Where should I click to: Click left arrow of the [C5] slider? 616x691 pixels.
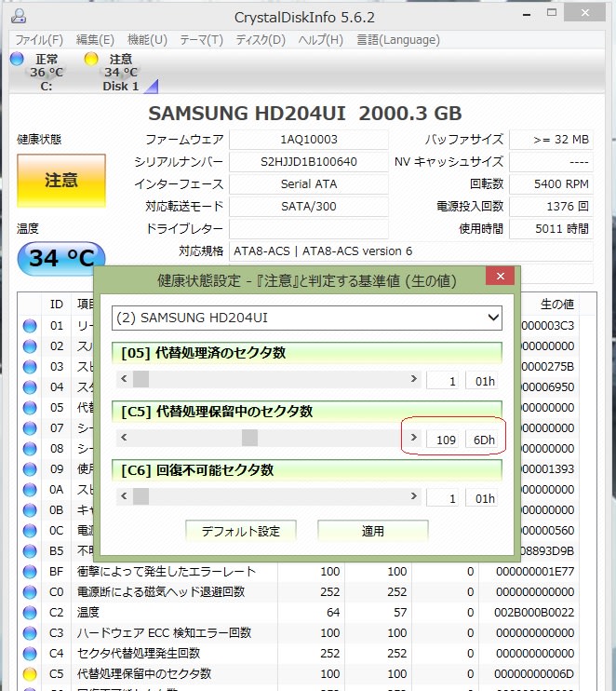click(124, 438)
